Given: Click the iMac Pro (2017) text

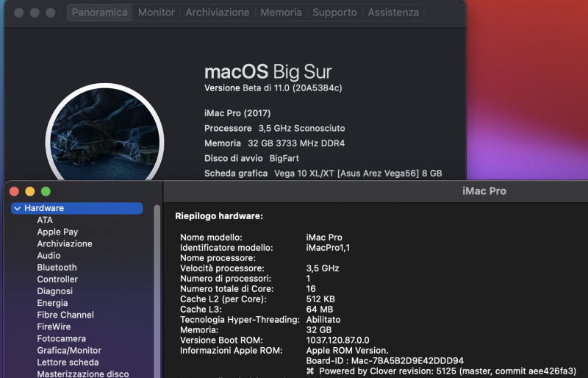Looking at the screenshot, I should coord(237,113).
